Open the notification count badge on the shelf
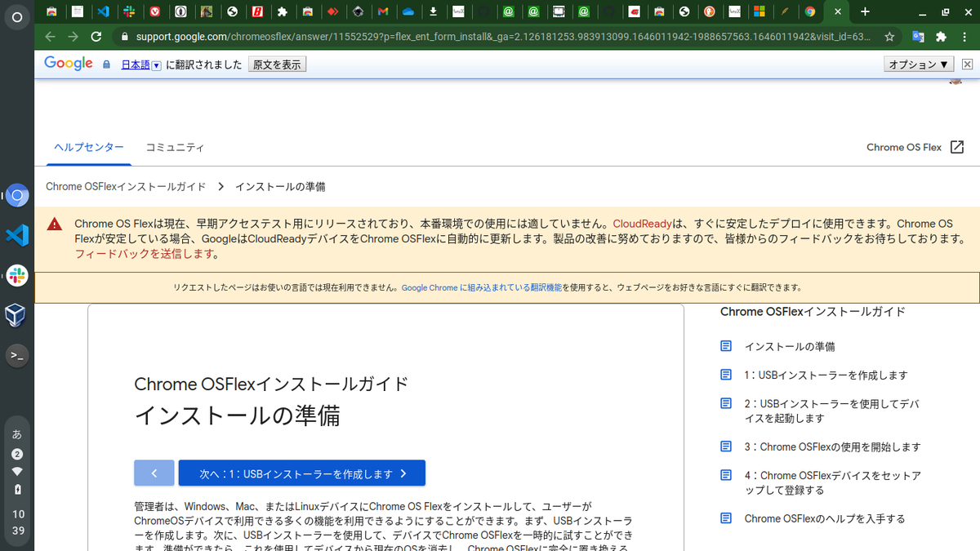The width and height of the screenshot is (980, 551). tap(17, 454)
